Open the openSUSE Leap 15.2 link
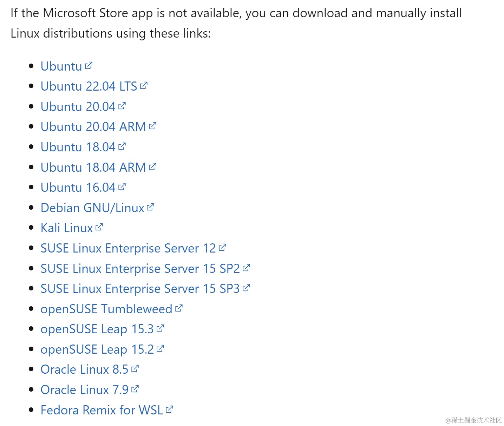 click(97, 349)
